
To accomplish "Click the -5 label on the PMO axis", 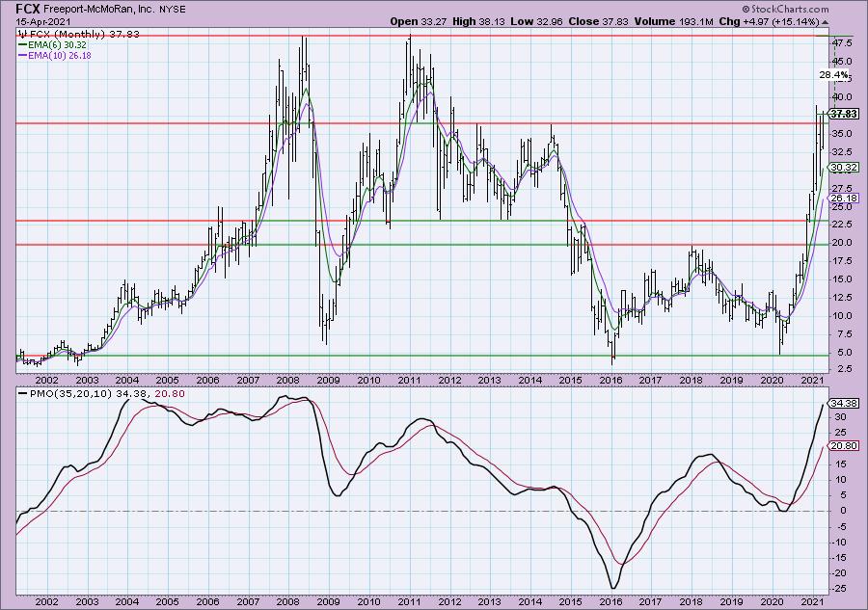I will tap(840, 526).
